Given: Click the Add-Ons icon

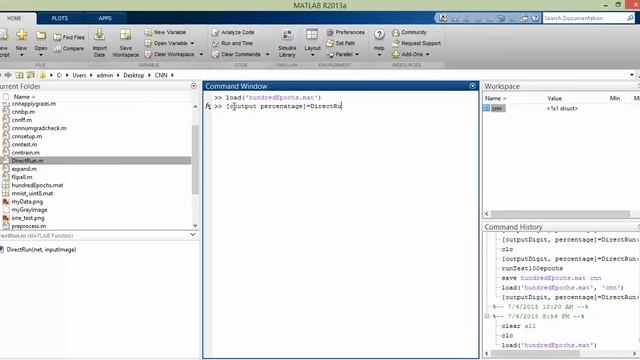Looking at the screenshot, I should pyautogui.click(x=396, y=54).
